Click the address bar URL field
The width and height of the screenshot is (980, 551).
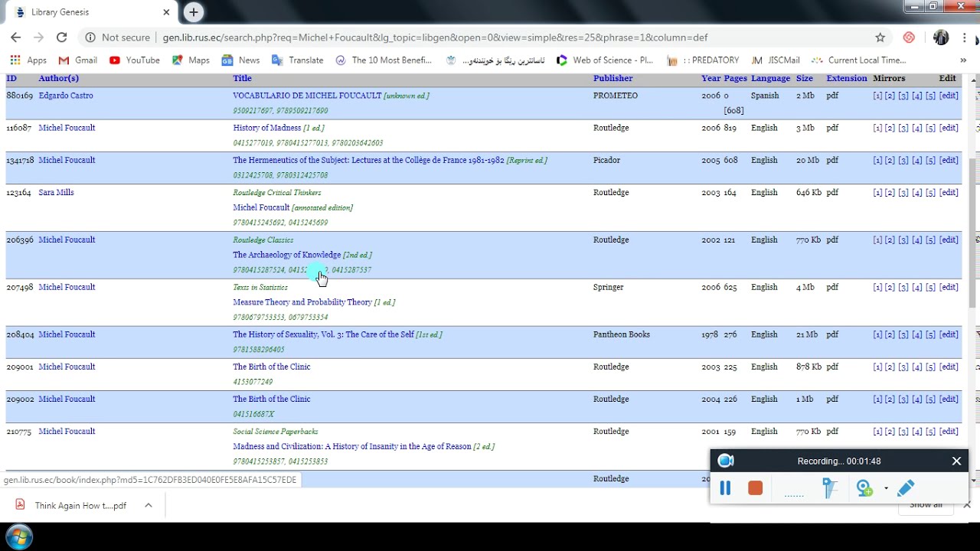pyautogui.click(x=435, y=37)
